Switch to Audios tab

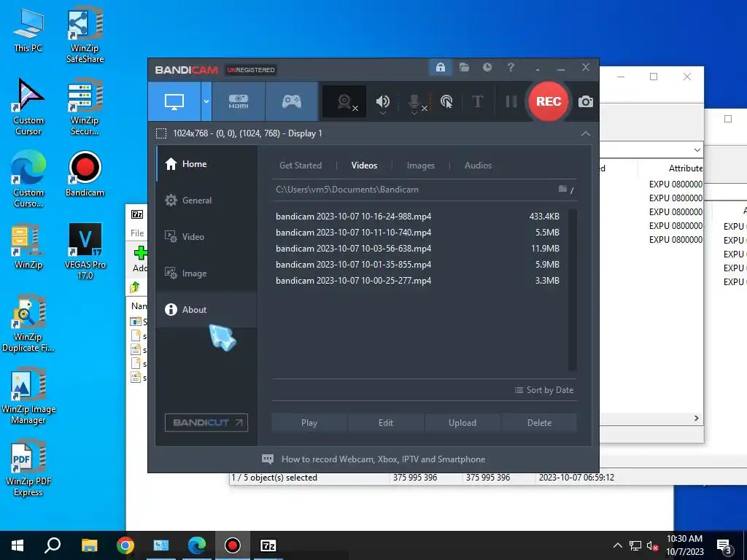478,166
